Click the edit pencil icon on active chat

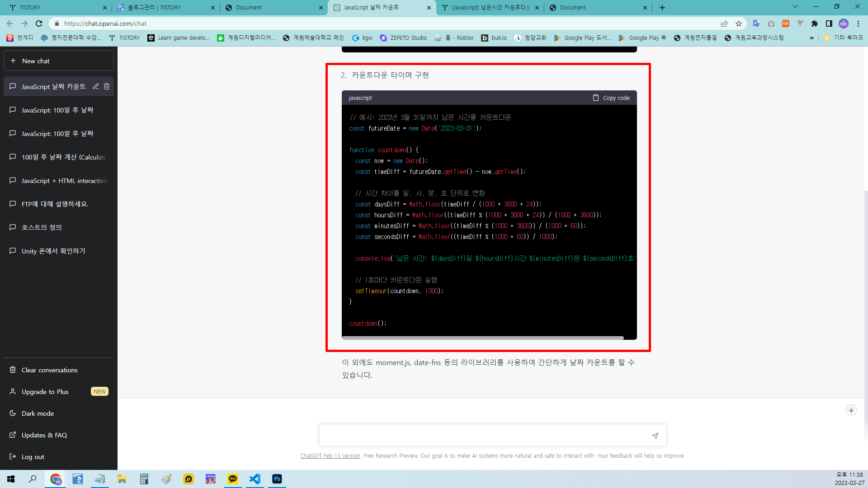[96, 86]
